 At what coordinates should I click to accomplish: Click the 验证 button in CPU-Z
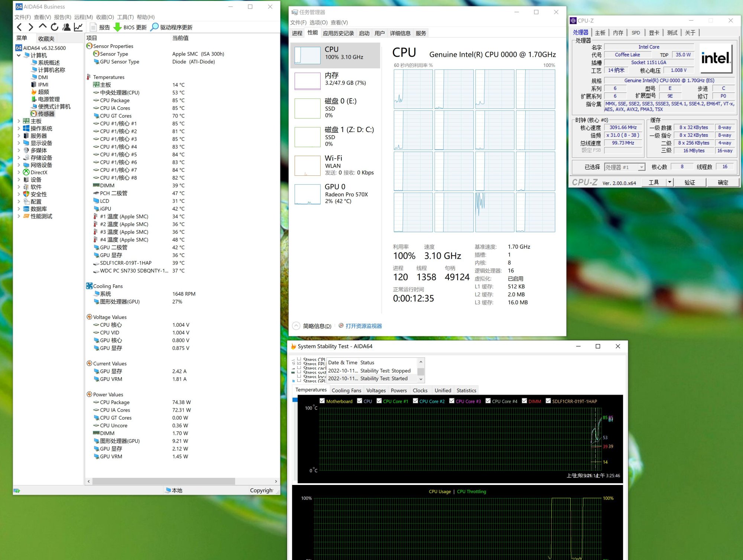click(690, 182)
